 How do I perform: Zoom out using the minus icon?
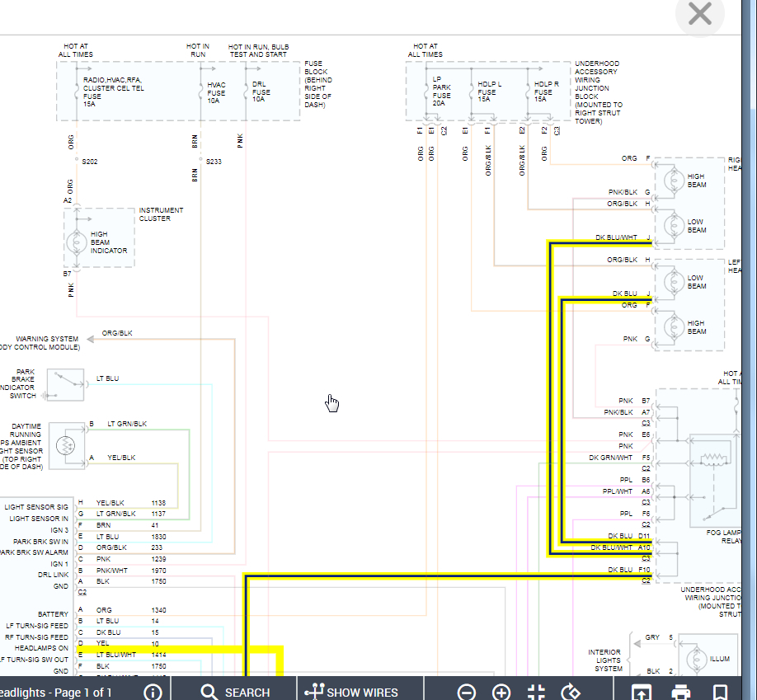coord(467,692)
